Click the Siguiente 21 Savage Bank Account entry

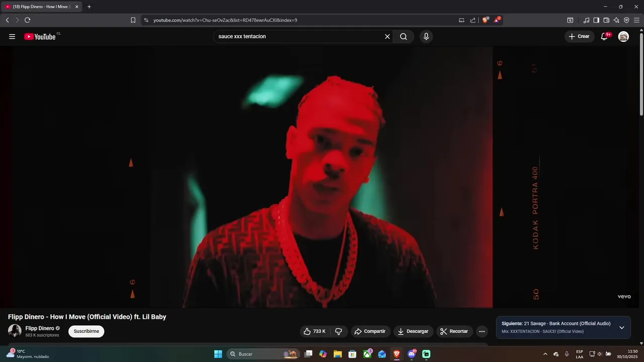(x=556, y=324)
